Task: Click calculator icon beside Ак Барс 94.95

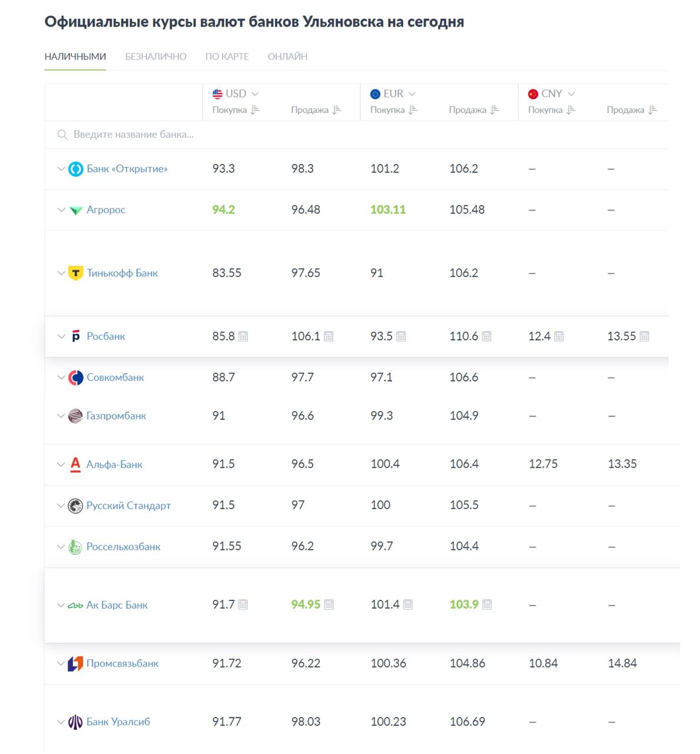Action: click(x=329, y=605)
